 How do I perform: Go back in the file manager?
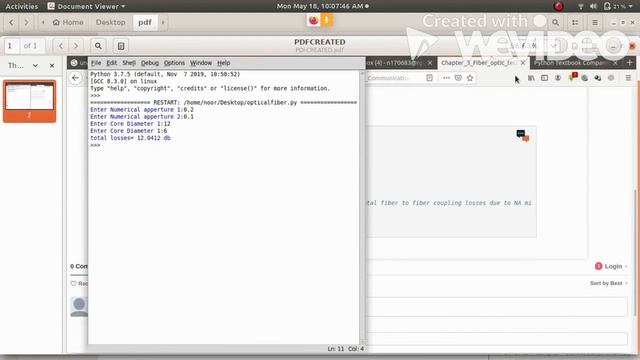(x=11, y=22)
